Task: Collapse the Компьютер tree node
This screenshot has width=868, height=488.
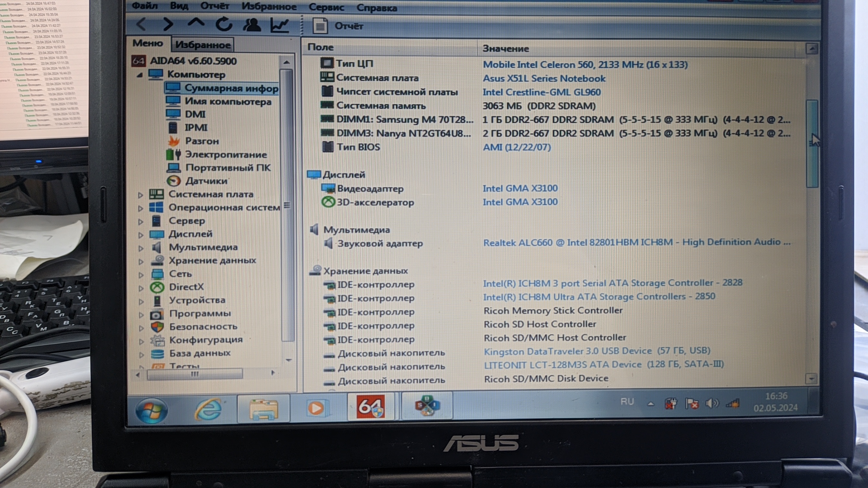Action: [x=140, y=75]
